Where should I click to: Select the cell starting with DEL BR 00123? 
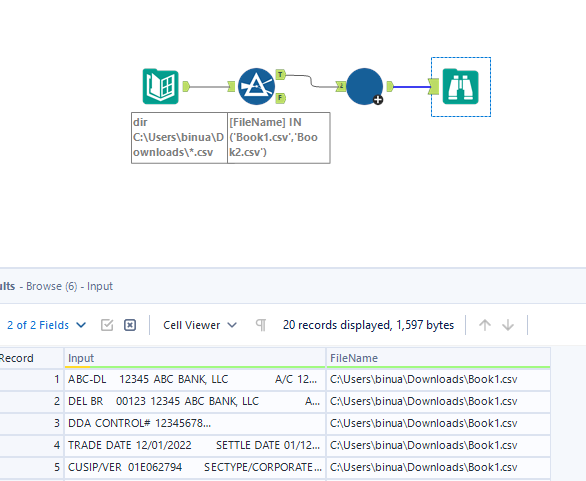(195, 401)
